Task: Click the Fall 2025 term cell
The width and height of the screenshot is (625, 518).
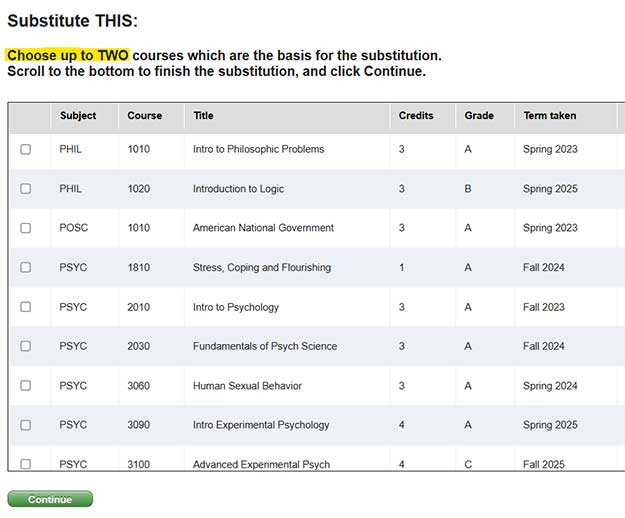Action: coord(544,464)
